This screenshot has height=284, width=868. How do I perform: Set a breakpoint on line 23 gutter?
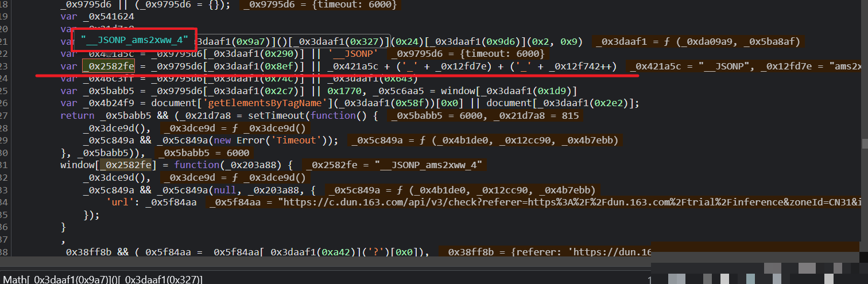5,67
